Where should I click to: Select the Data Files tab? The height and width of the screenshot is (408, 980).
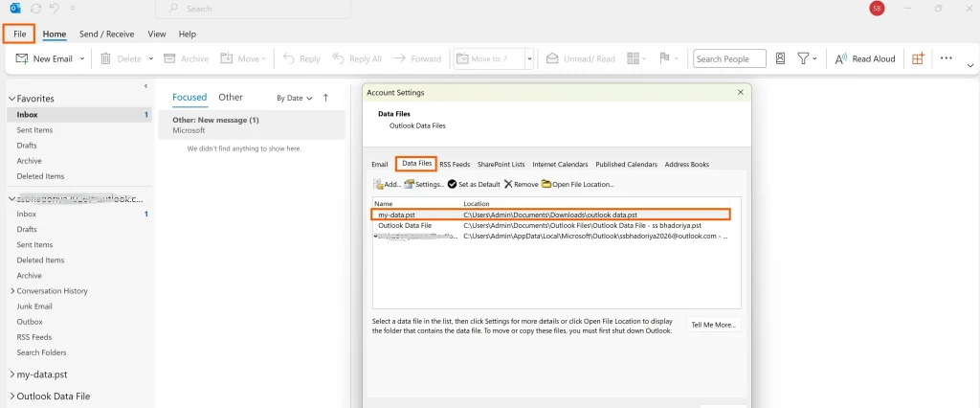coord(416,164)
